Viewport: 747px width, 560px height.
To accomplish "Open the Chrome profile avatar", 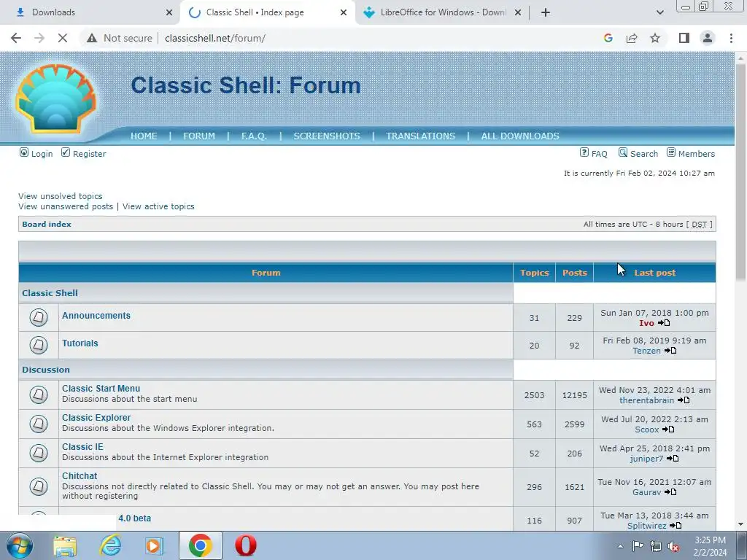I will pos(708,38).
